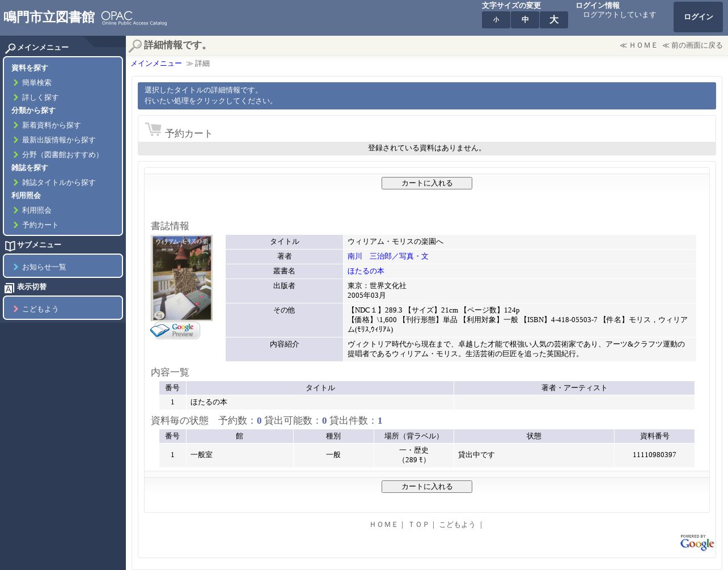Click the 鳴門市立図書館 OPAC logo
Screen dimensions: 728x570
pyautogui.click(x=85, y=18)
